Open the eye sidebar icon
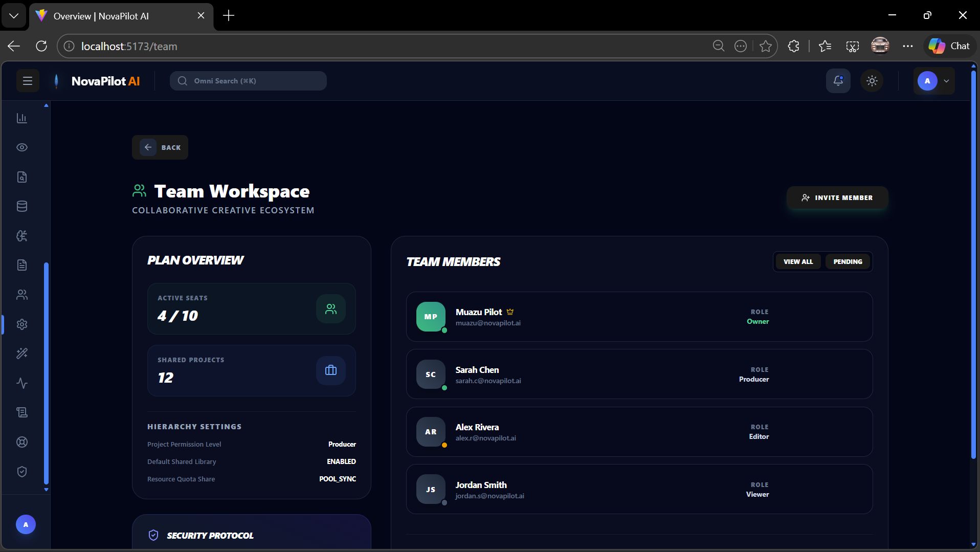Screen dimensions: 980x552 click(x=22, y=147)
